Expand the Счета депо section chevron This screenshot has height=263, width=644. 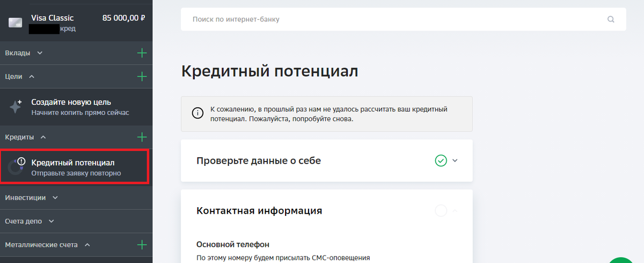click(52, 221)
